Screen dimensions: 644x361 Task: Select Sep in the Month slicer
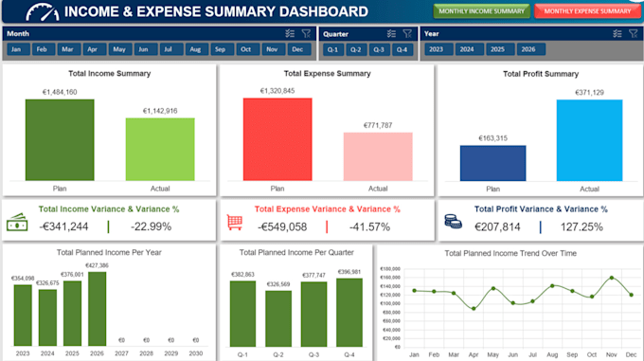[222, 49]
